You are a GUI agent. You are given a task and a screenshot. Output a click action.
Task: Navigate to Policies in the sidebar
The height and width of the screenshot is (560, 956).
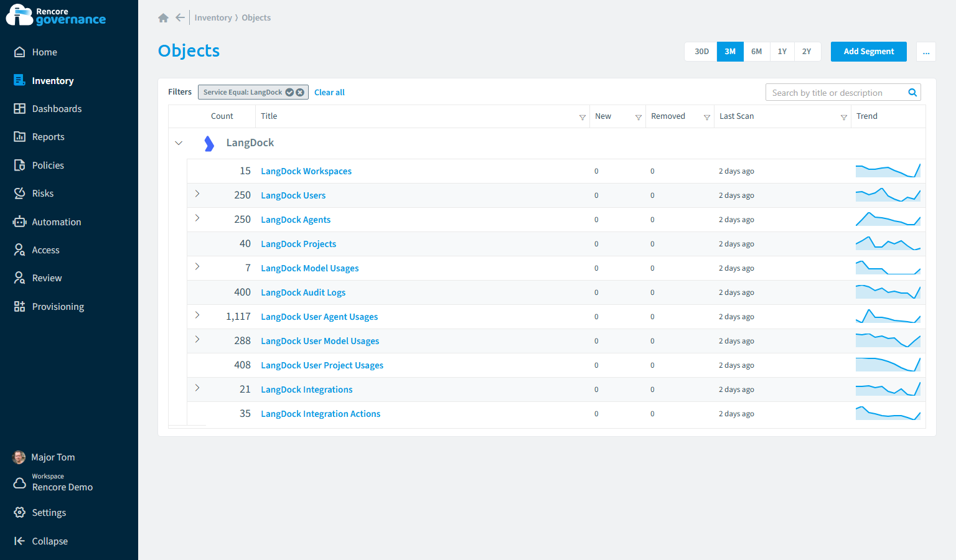click(48, 166)
